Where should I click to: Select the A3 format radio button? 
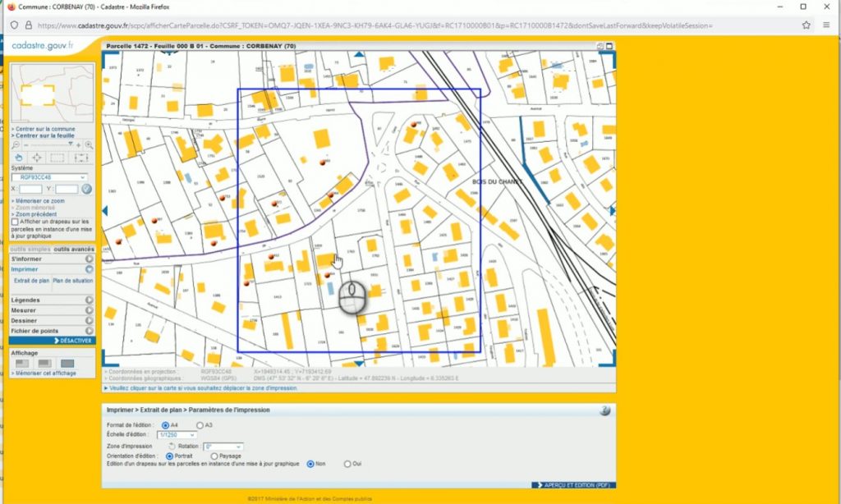(x=200, y=424)
